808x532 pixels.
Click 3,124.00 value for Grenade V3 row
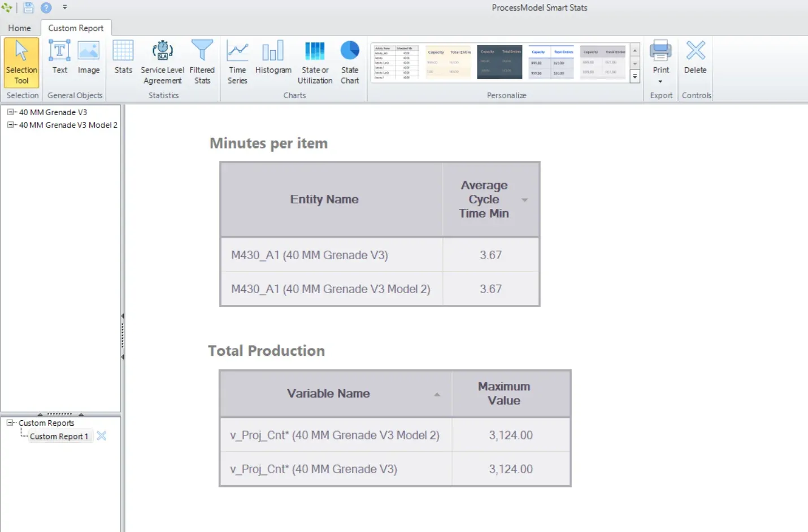click(511, 469)
